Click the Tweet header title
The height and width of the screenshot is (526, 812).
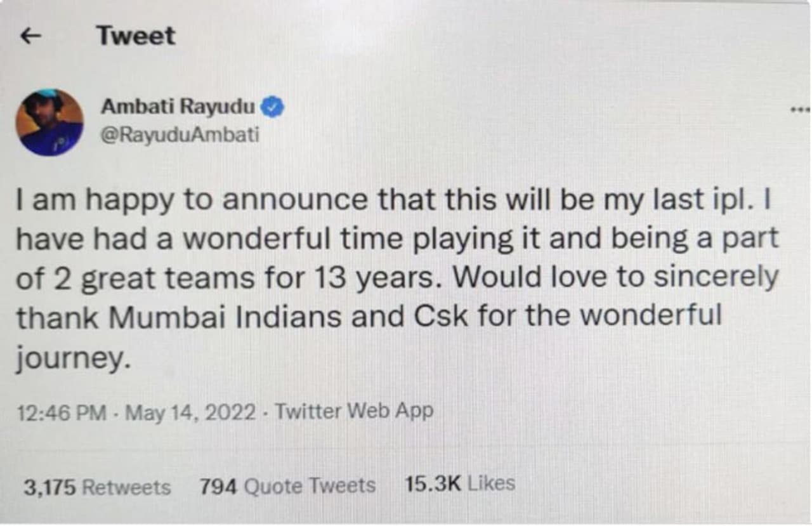click(x=136, y=36)
